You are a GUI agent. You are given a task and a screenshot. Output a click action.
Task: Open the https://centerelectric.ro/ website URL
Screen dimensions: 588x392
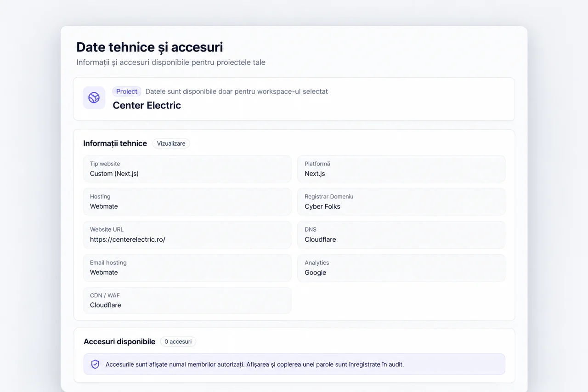(128, 239)
